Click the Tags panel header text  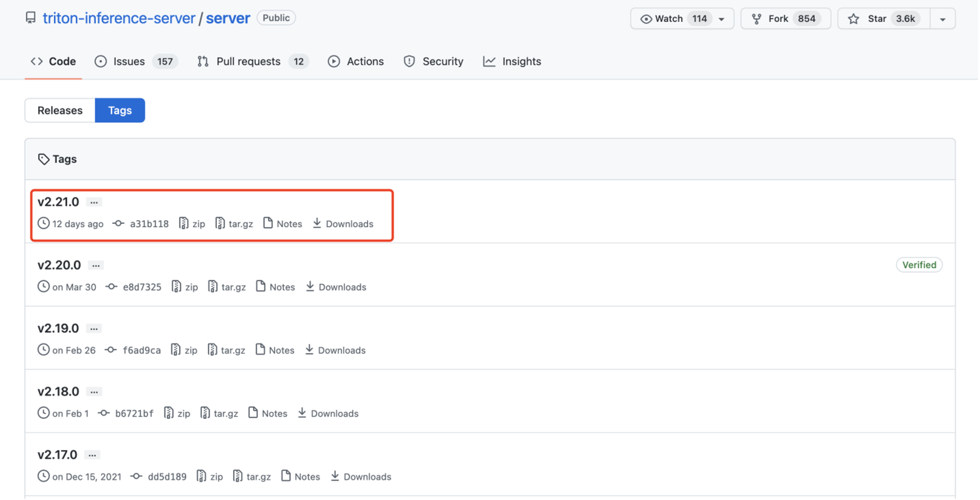[65, 159]
